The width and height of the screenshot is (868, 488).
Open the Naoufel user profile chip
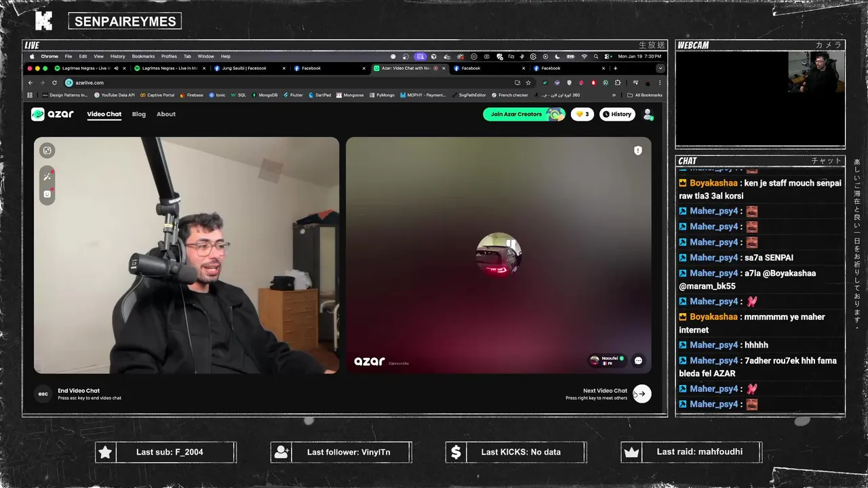pos(606,361)
